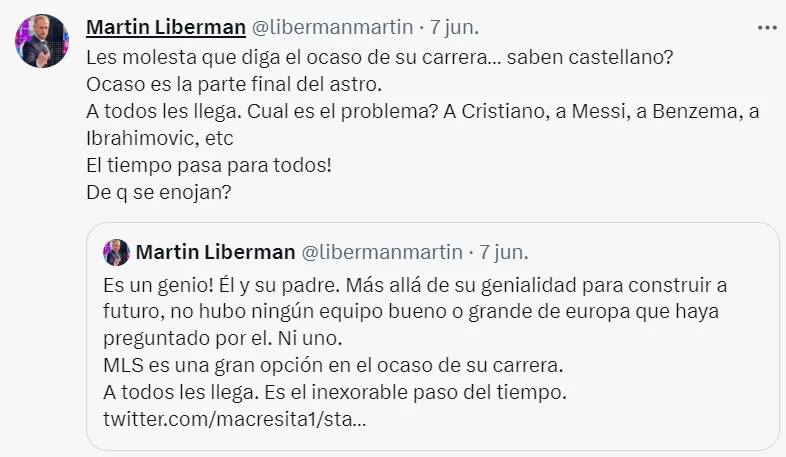This screenshot has width=786, height=457.
Task: Open Martin Liberman's large profile avatar
Action: [x=41, y=42]
